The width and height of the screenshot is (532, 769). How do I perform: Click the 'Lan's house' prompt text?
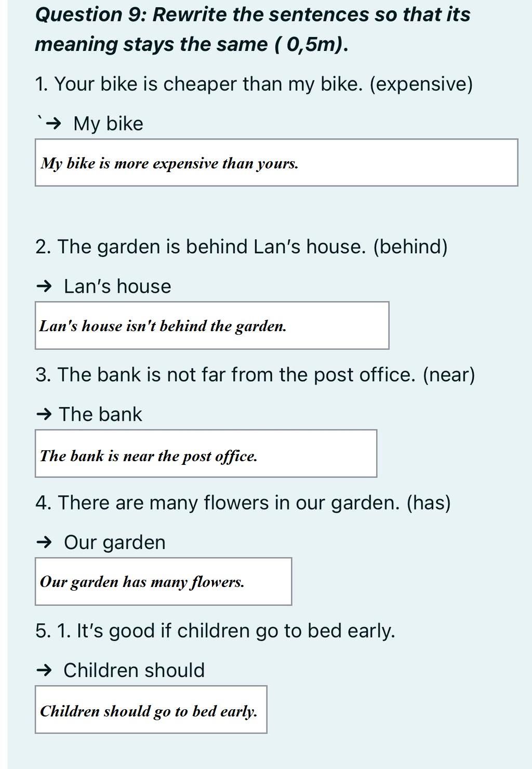click(x=117, y=286)
